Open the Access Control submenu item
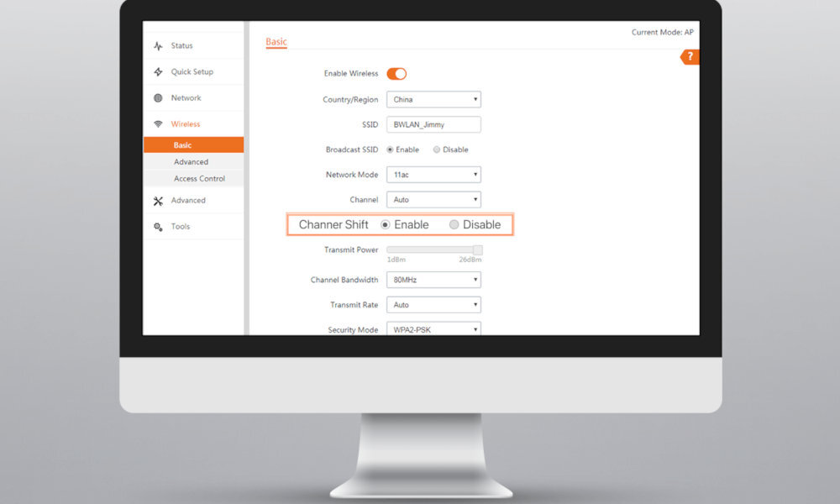 pyautogui.click(x=199, y=179)
